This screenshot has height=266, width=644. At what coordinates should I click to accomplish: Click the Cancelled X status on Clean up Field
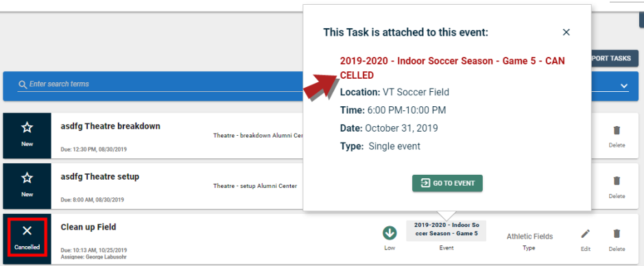[x=27, y=237]
